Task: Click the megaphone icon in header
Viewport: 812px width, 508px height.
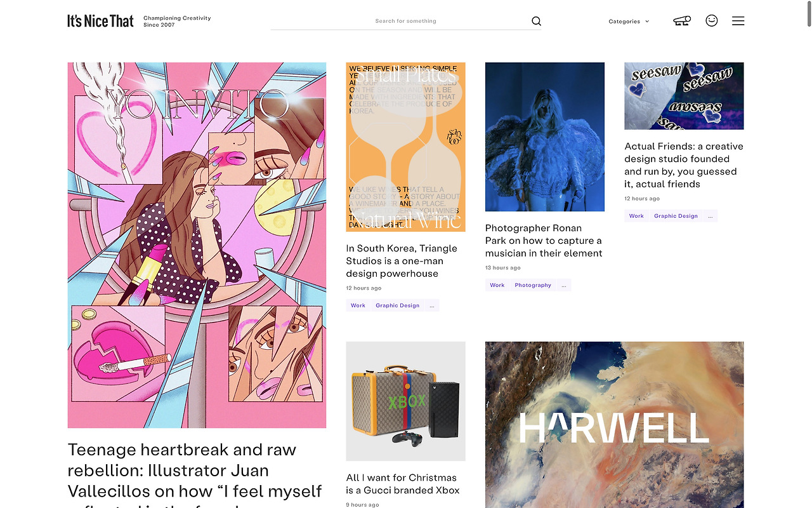Action: coord(682,21)
